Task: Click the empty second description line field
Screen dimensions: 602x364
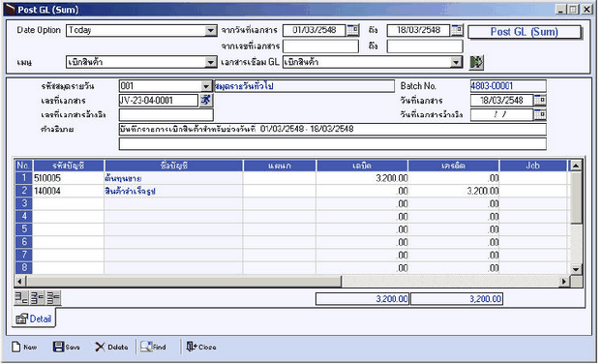Action: coord(333,143)
